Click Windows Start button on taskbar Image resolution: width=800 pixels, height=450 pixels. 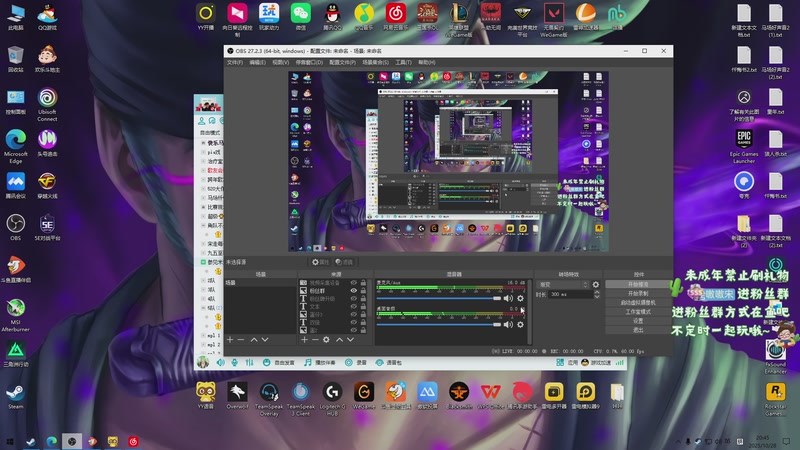pos(9,441)
